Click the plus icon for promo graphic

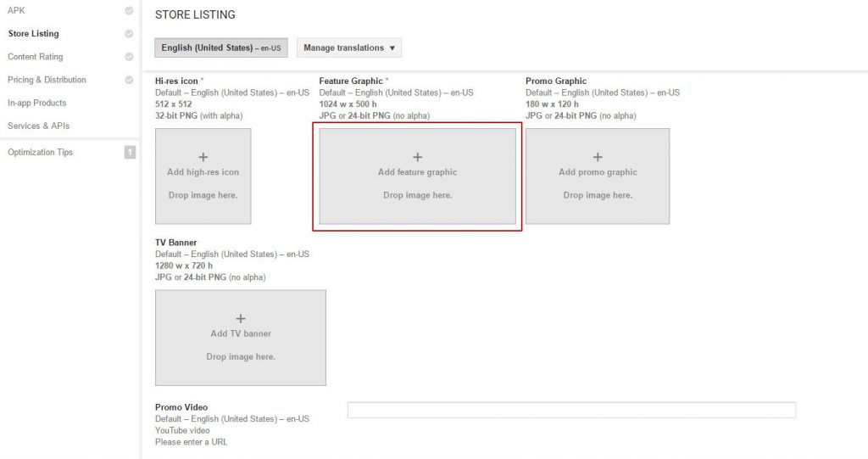coord(598,157)
